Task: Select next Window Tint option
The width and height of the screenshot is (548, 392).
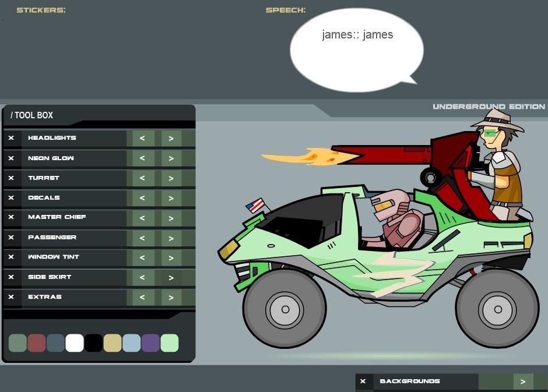Action: point(171,257)
